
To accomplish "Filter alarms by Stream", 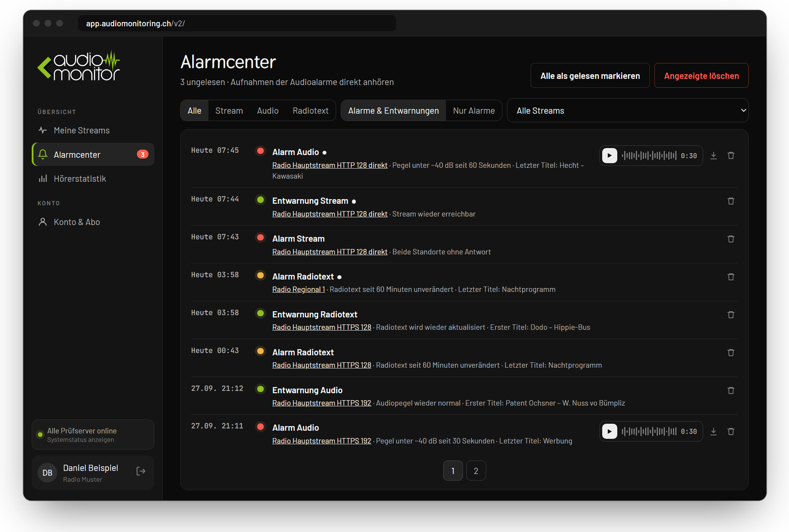I will pyautogui.click(x=229, y=111).
